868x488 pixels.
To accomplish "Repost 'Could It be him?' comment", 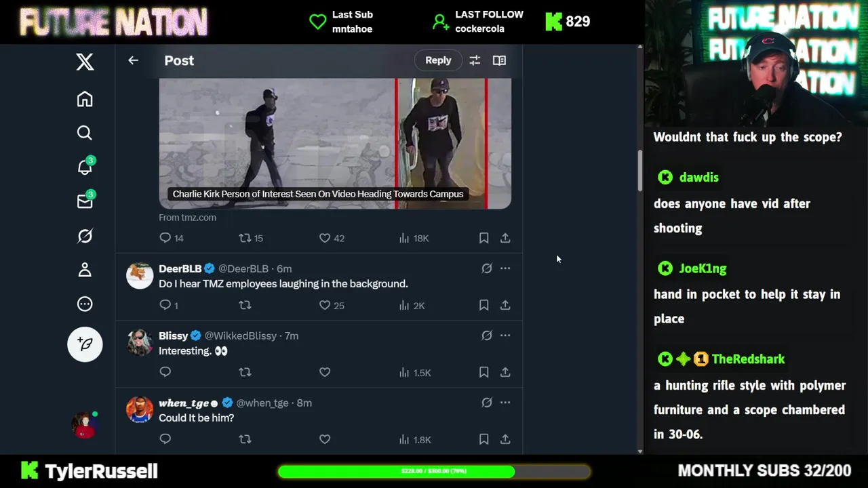I will pyautogui.click(x=245, y=439).
